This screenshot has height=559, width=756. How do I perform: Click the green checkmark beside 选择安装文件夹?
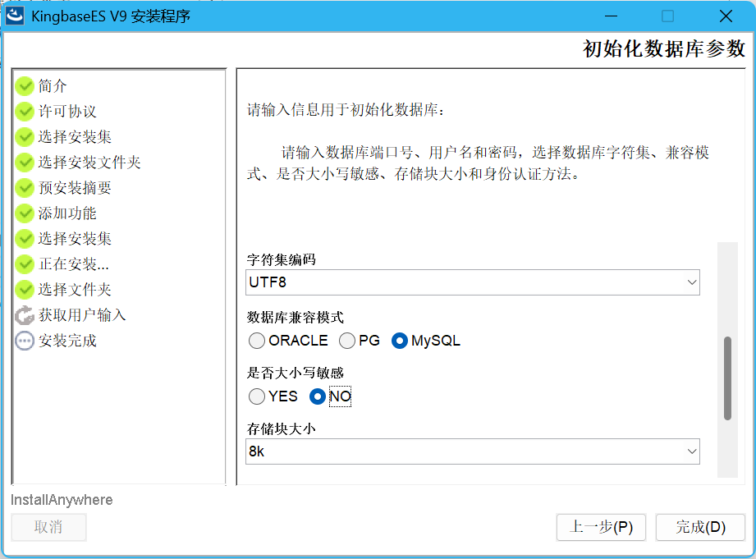click(25, 163)
